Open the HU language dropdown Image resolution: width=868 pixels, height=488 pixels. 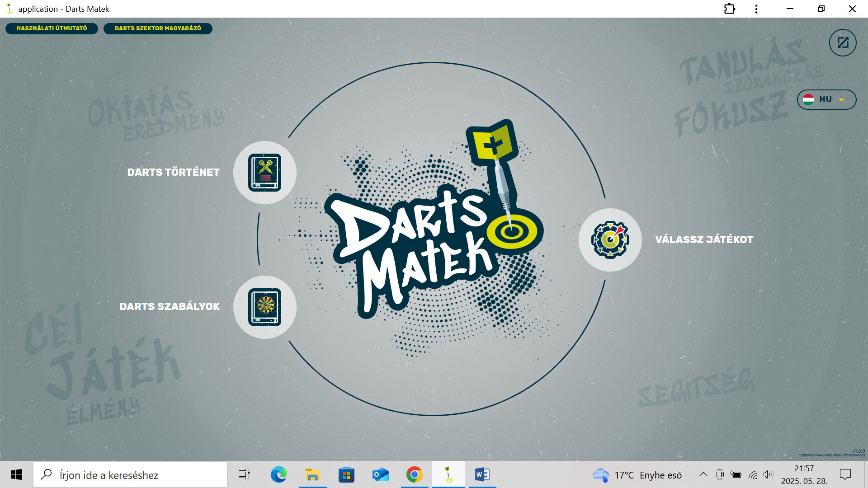click(x=826, y=99)
